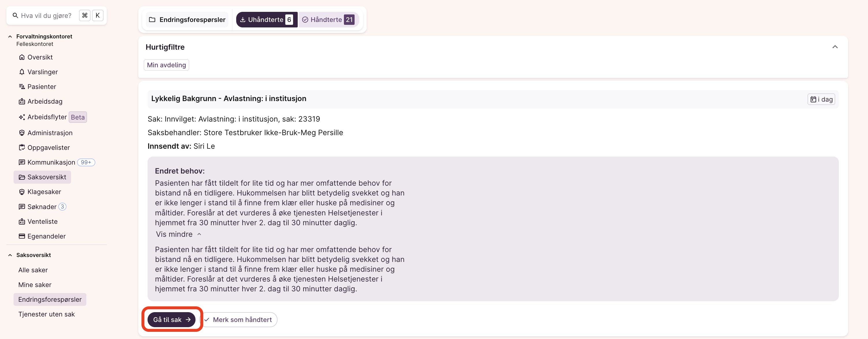This screenshot has width=868, height=339.
Task: Collapse the Forvaltningskontoret sidebar section
Action: tap(10, 36)
